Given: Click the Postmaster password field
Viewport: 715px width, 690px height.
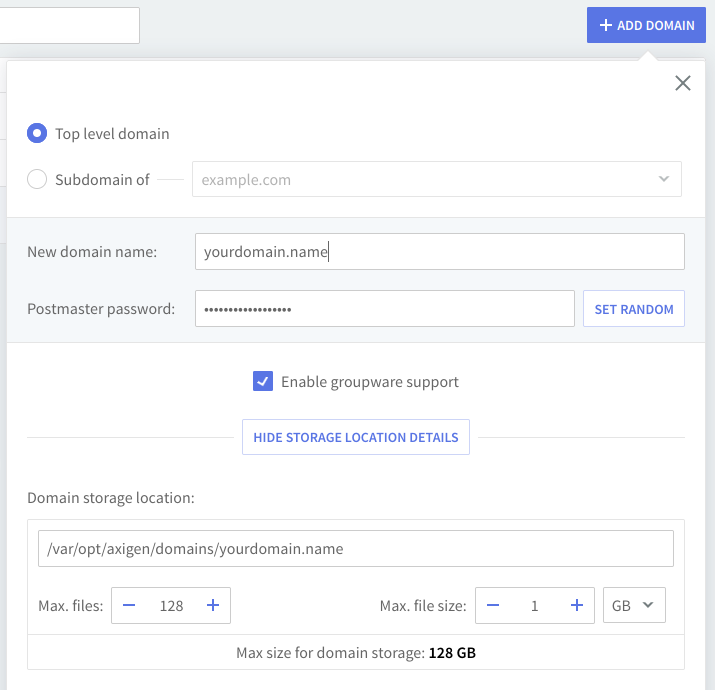Looking at the screenshot, I should 384,309.
